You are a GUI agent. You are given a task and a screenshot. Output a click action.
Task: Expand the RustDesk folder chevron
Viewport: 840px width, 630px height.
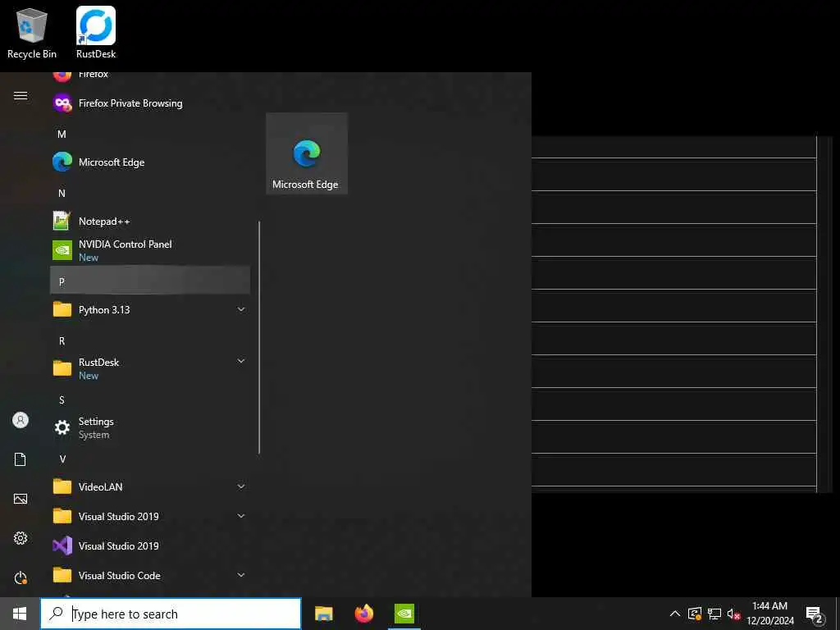coord(241,361)
